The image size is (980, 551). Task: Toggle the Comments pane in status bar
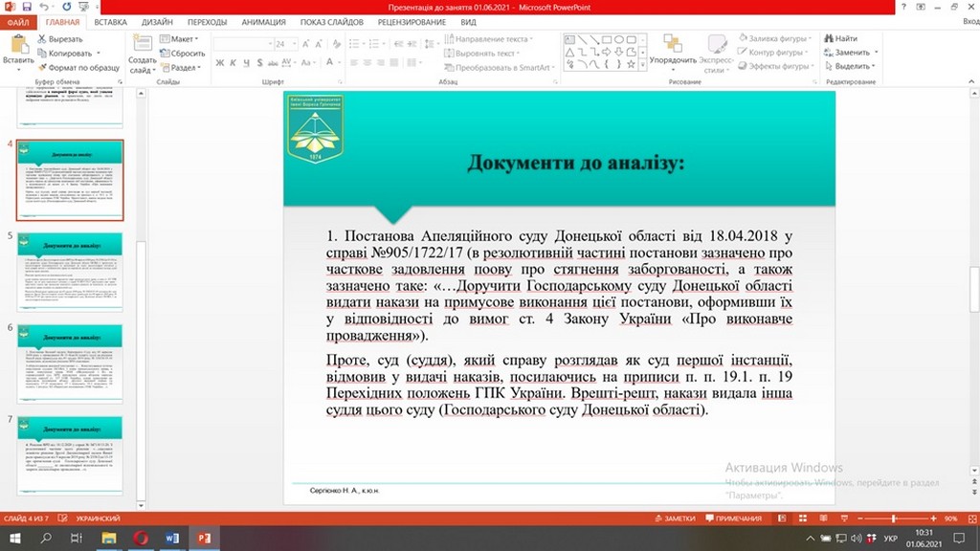tap(733, 518)
